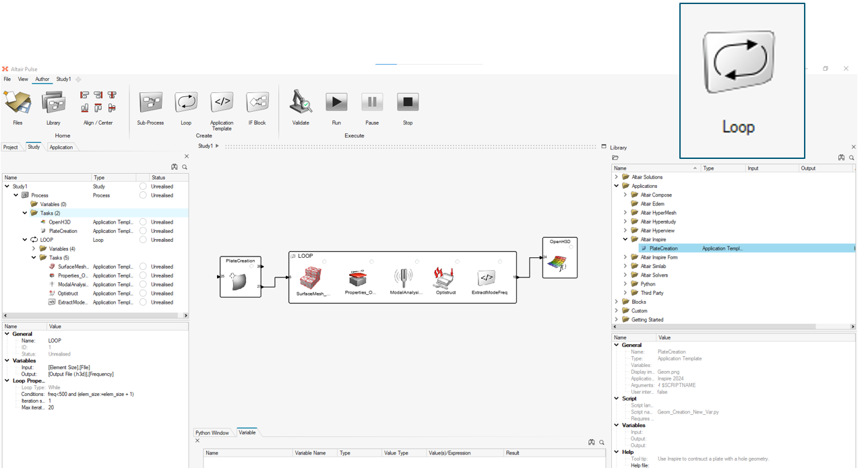Screen dimensions: 868x468
Task: Create an Application Template block
Action: tap(222, 110)
